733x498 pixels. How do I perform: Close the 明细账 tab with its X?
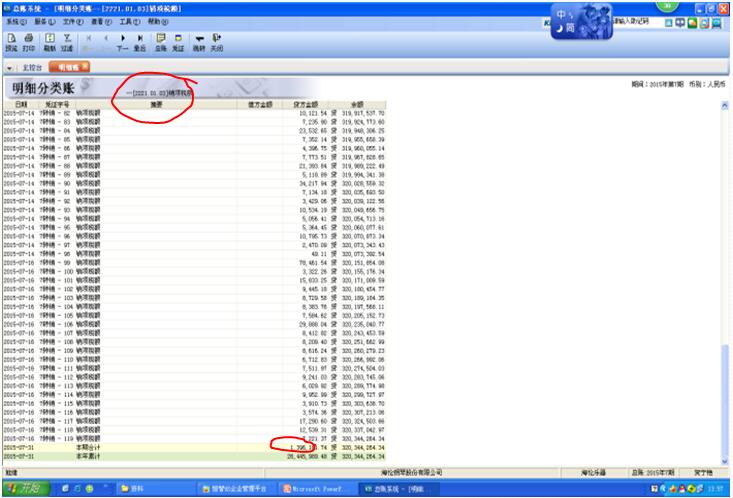click(x=84, y=67)
